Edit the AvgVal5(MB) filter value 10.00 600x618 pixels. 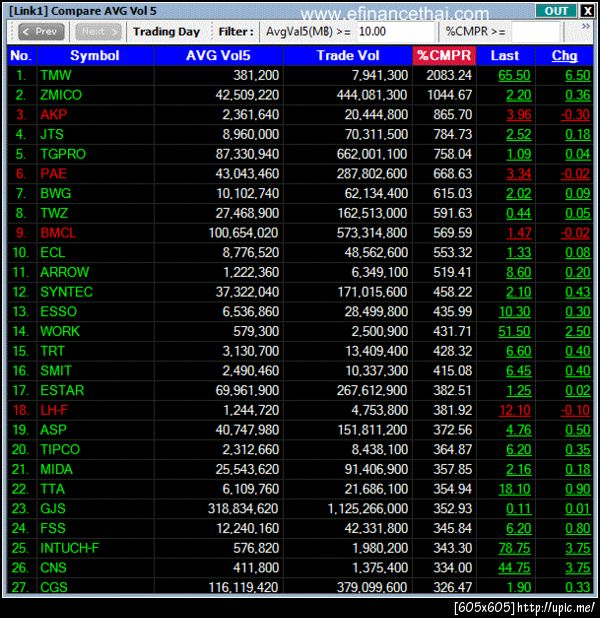(x=396, y=32)
